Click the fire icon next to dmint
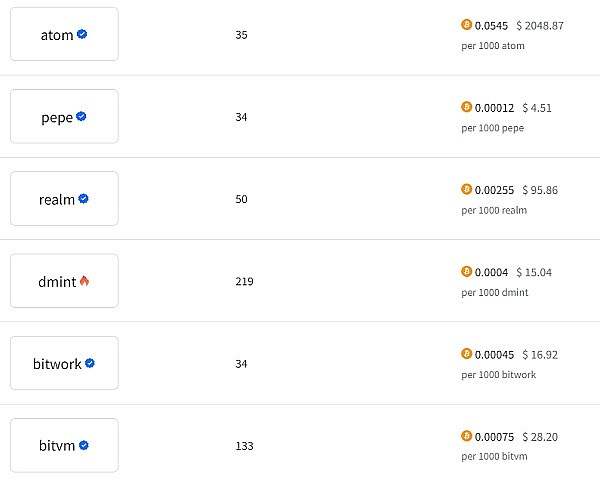Screen dimensions: 600x480 click(85, 281)
